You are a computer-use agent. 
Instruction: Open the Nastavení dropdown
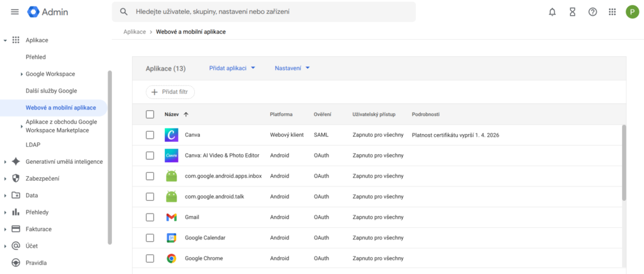(x=292, y=68)
